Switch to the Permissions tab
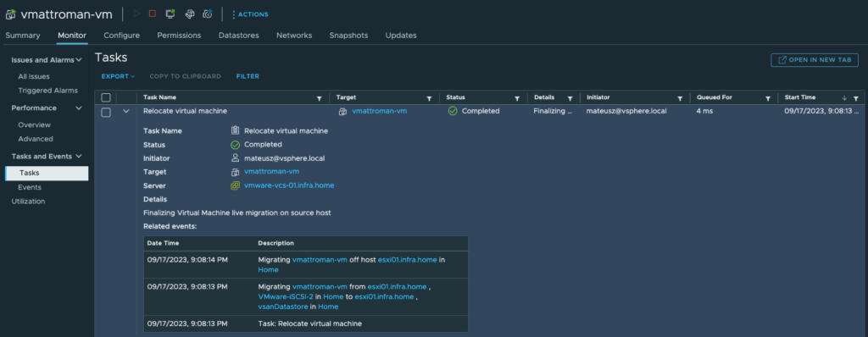The image size is (868, 337). pos(179,36)
